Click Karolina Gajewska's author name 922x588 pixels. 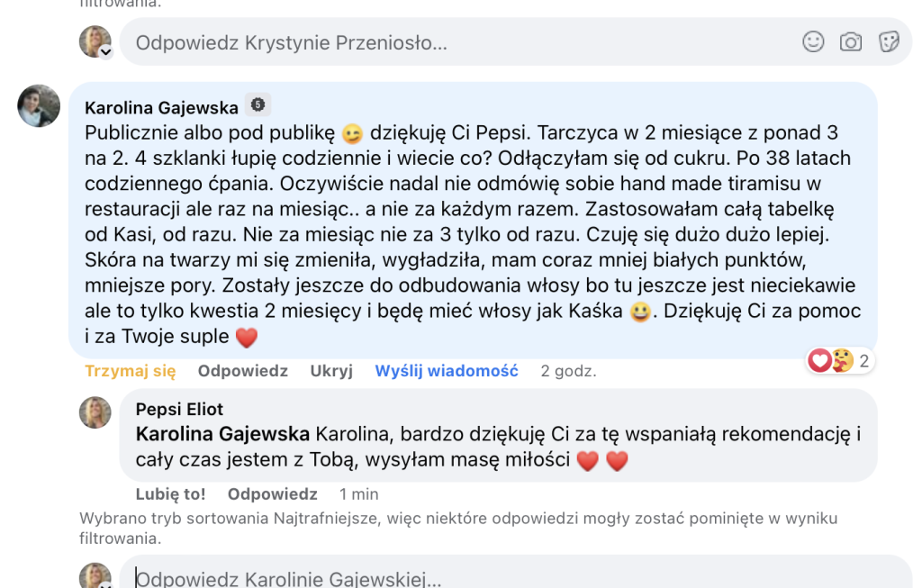pyautogui.click(x=161, y=107)
